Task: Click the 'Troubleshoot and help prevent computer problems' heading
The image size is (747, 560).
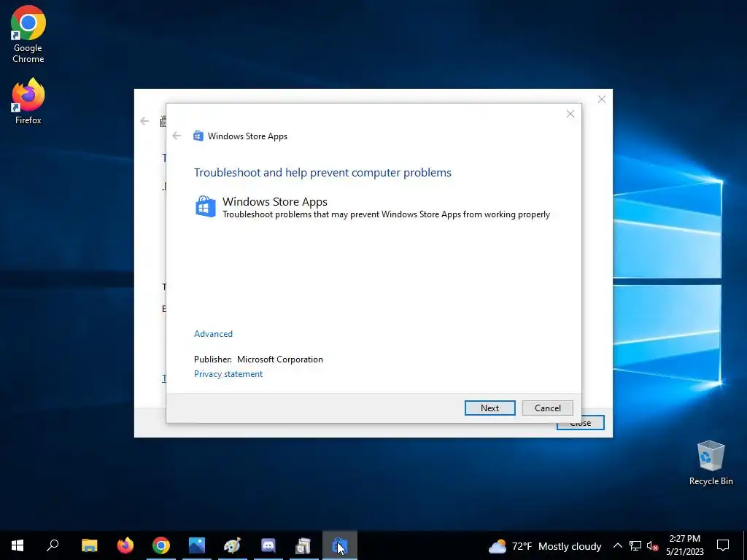Action: click(322, 172)
